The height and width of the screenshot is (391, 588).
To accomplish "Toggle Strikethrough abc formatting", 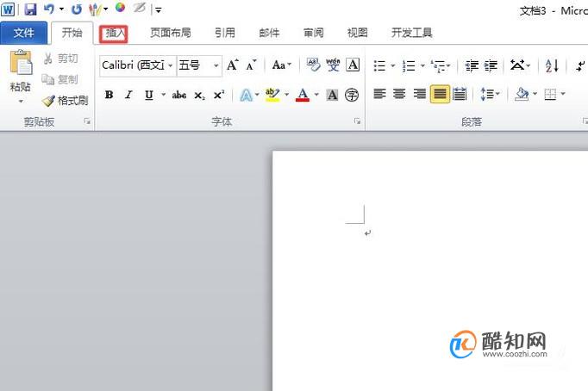I will (x=179, y=95).
